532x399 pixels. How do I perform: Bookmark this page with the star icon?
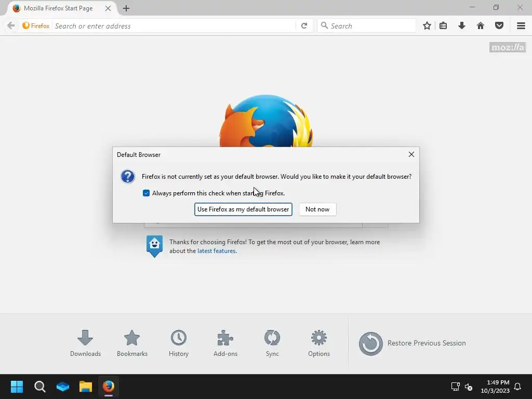click(x=427, y=26)
